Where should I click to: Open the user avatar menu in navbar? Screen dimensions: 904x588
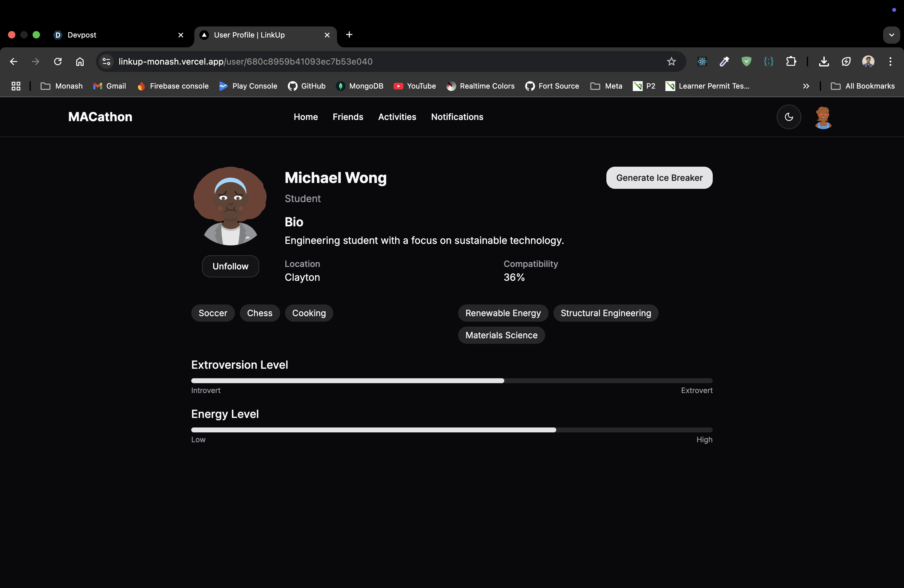point(823,117)
